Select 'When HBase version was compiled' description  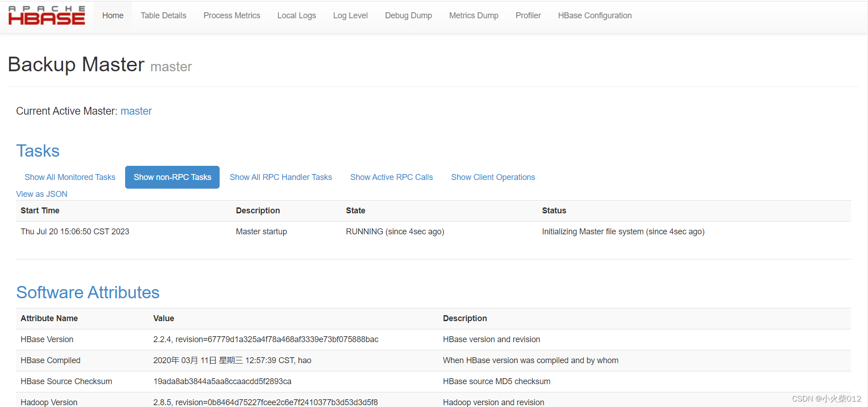point(531,360)
